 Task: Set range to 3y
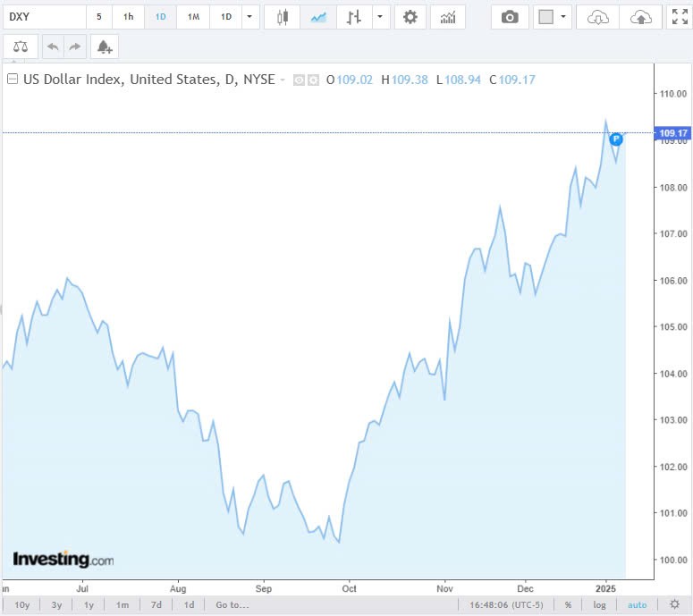56,604
